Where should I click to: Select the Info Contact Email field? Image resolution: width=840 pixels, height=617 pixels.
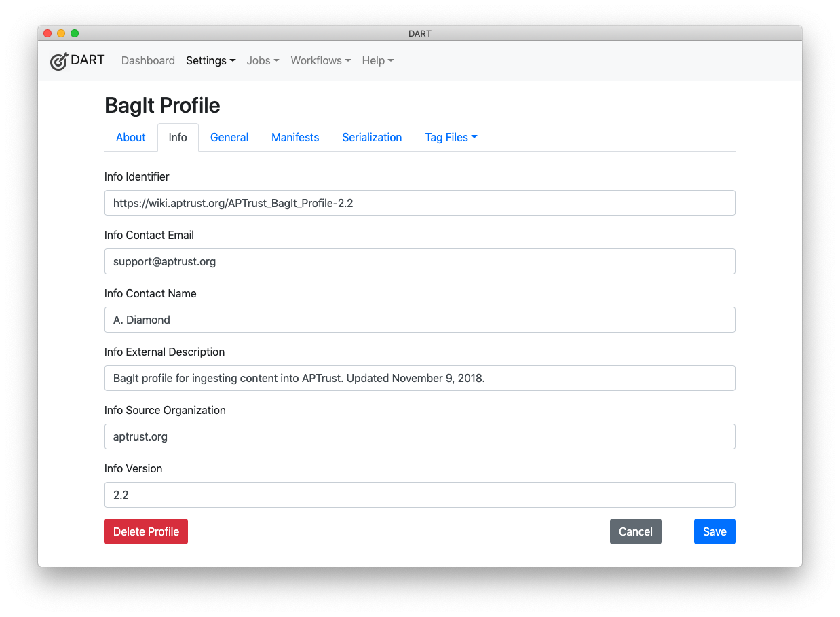coord(419,261)
